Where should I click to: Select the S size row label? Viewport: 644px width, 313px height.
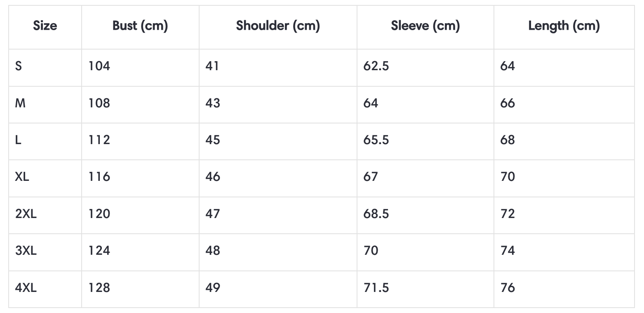pos(19,66)
